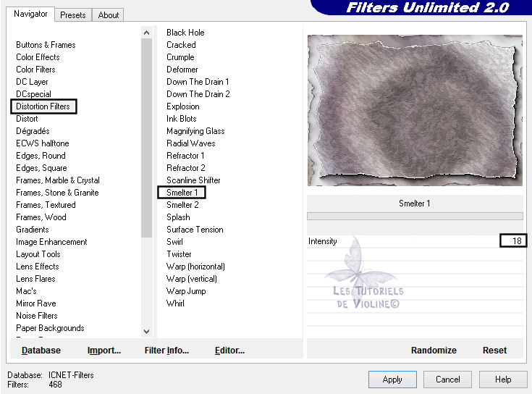
Task: Click the Apply button
Action: coord(392,380)
